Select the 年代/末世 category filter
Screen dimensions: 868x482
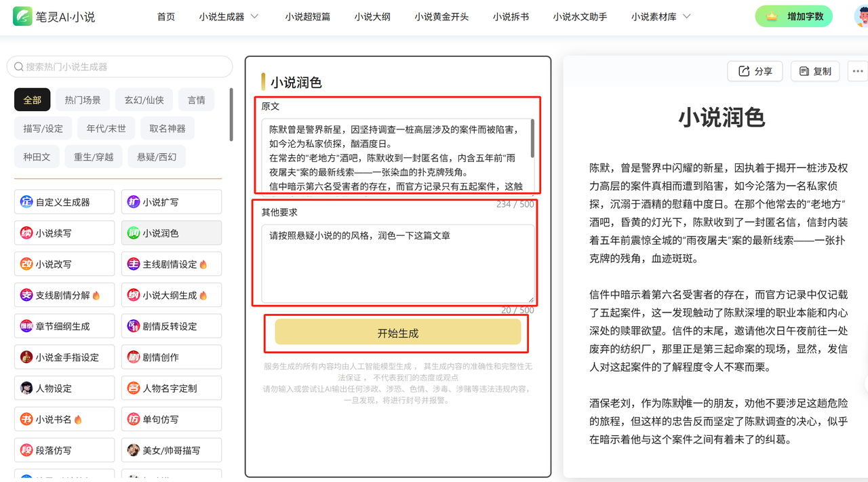coord(106,128)
